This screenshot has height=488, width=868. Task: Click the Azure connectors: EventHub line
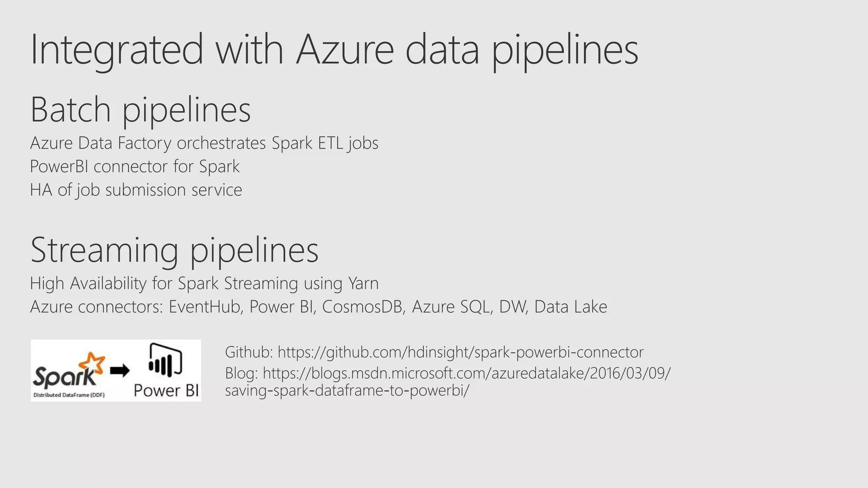point(319,307)
